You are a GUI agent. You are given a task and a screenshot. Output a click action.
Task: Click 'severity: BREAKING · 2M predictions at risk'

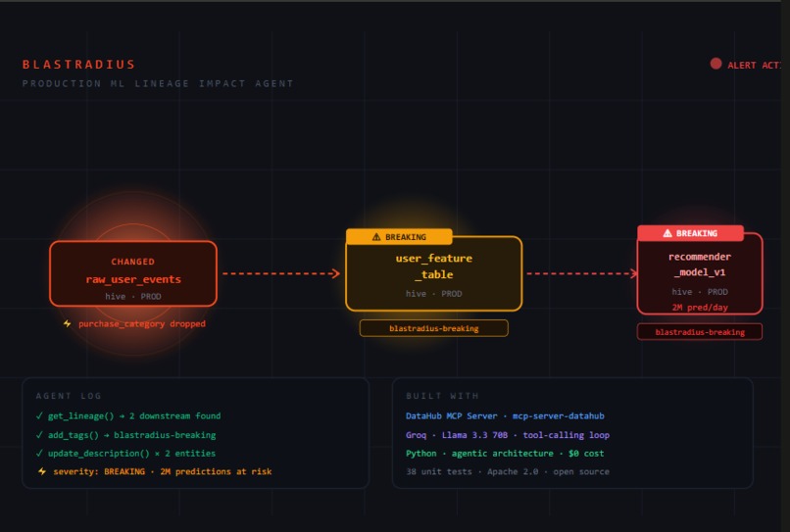click(x=163, y=471)
